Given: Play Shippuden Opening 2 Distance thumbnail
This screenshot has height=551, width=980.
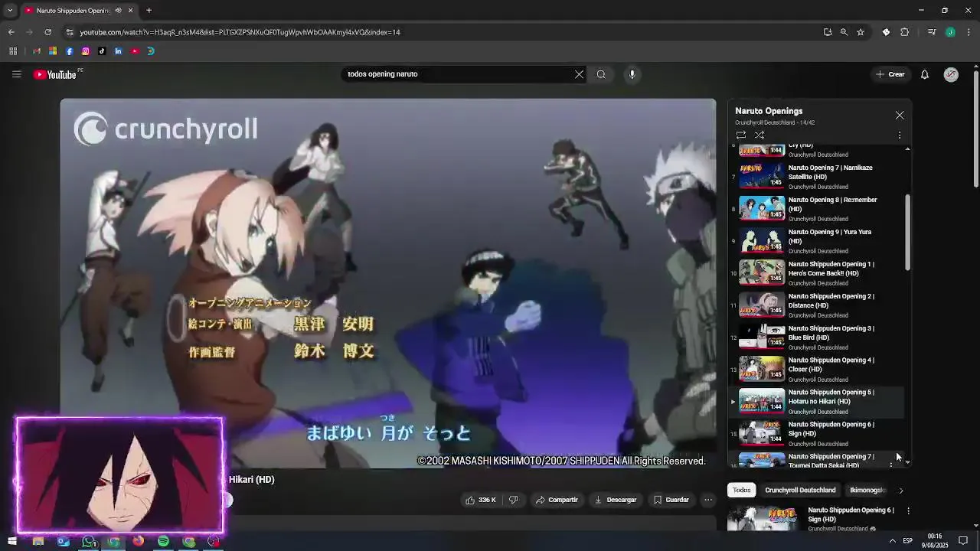Looking at the screenshot, I should point(762,304).
